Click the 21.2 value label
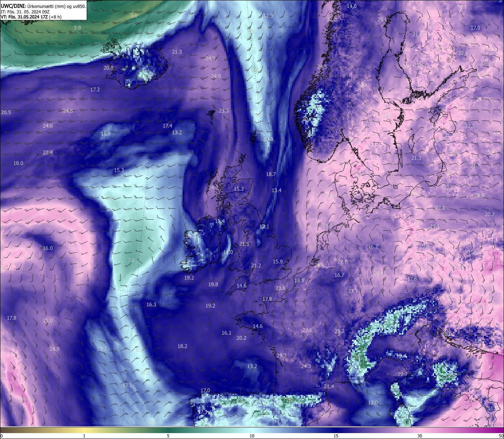This screenshot has width=504, height=439. [x=256, y=265]
